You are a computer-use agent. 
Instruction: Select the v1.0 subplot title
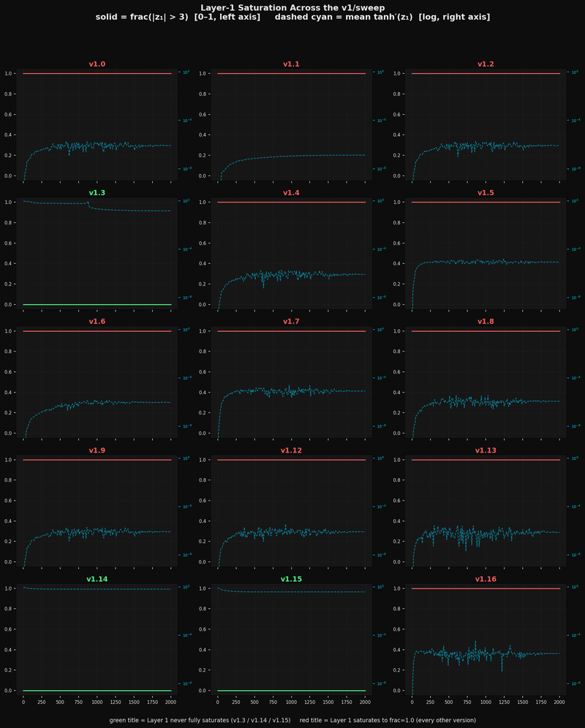pyautogui.click(x=97, y=64)
